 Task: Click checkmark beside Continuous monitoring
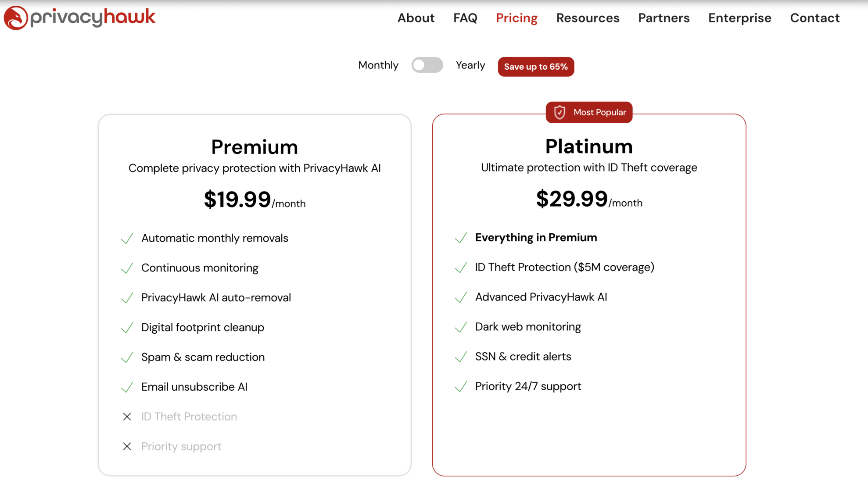127,268
